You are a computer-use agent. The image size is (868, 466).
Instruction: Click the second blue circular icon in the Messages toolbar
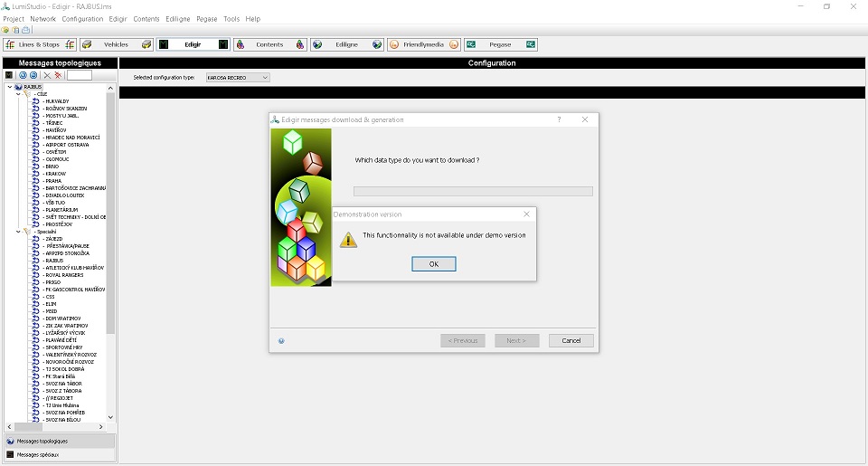pos(33,75)
